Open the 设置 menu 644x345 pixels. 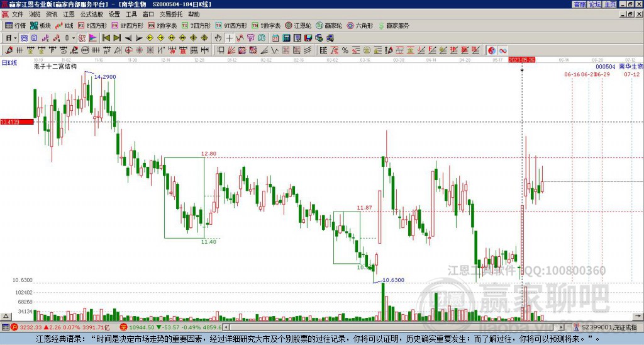tap(114, 14)
